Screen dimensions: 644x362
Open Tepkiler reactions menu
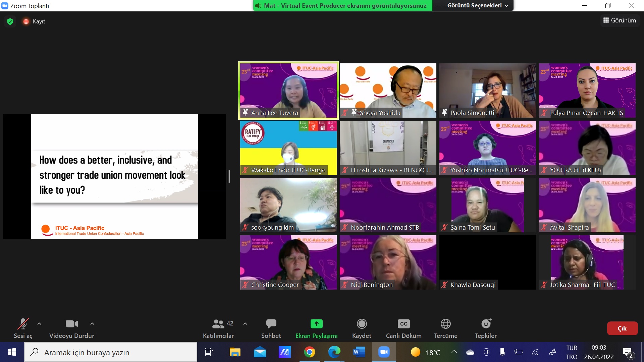coord(486,328)
